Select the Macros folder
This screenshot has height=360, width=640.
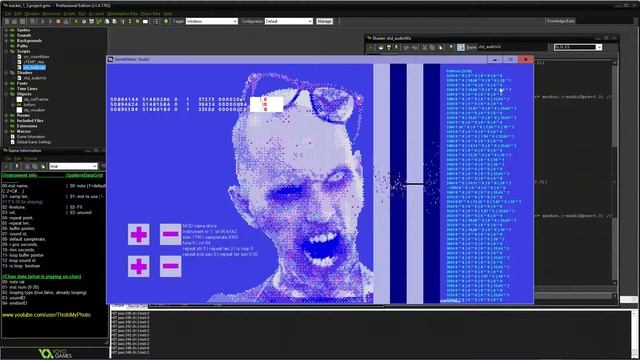[x=23, y=131]
